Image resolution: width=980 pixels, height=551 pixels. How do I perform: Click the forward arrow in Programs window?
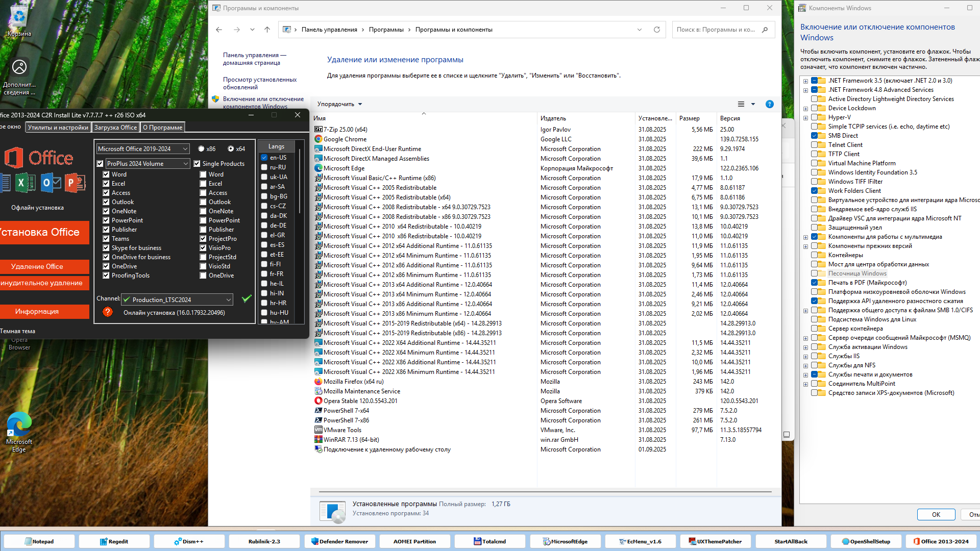coord(237,30)
